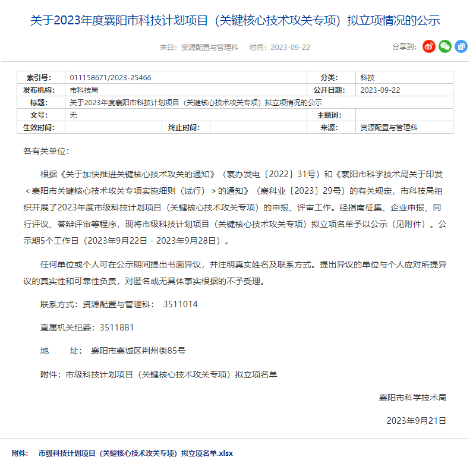Click the notice headline at page top
The height and width of the screenshot is (463, 476).
235,21
